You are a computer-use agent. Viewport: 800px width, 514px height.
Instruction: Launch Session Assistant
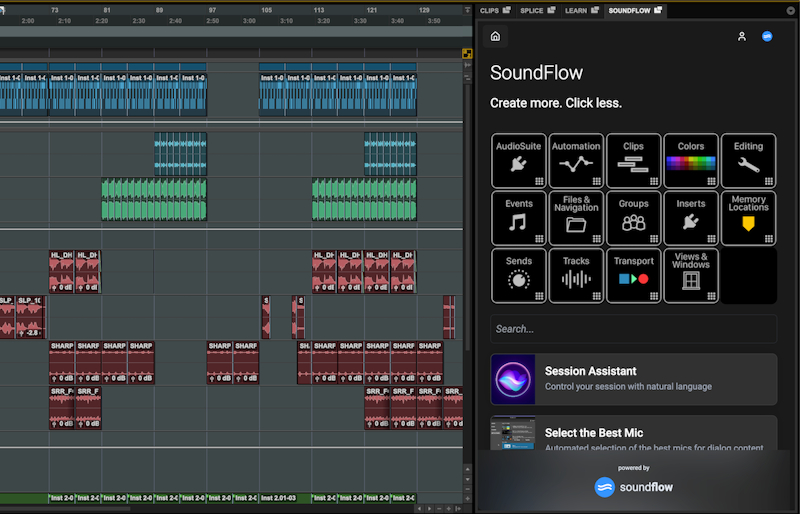(633, 378)
